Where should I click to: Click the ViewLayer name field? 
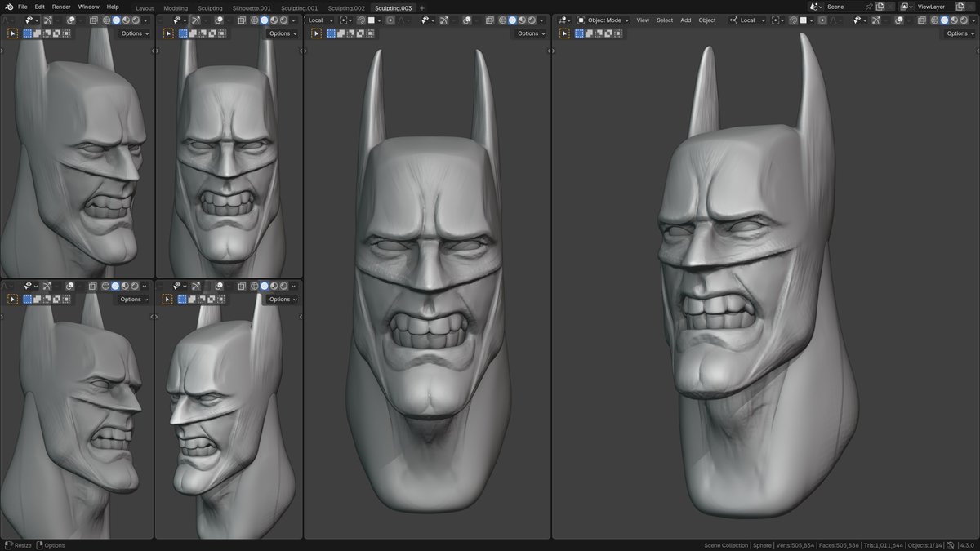[935, 7]
